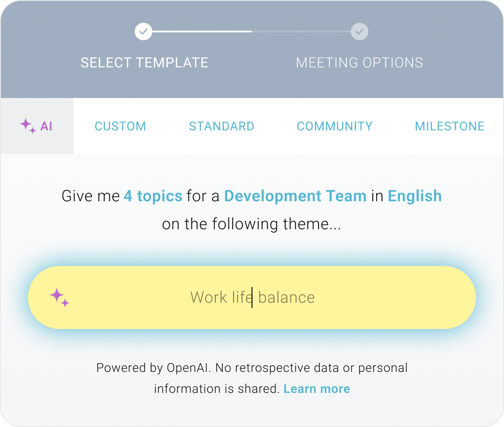Click the "Work life balance" theme input

252,297
